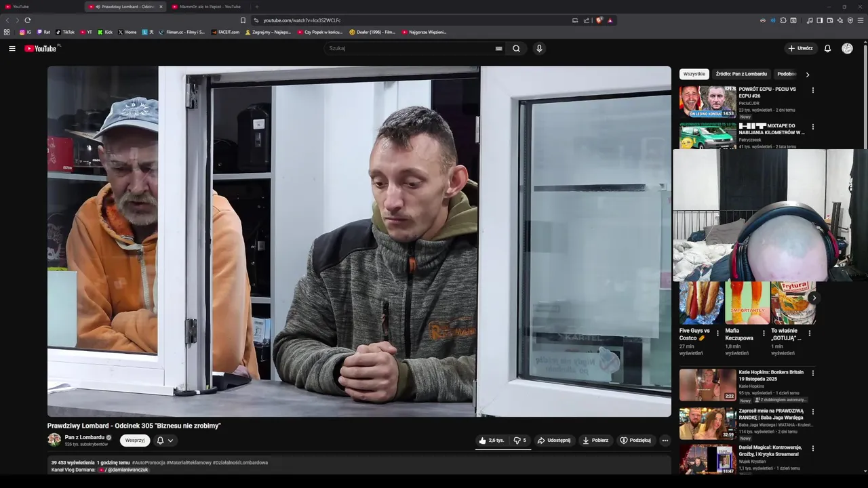
Task: Open Pan z Lombardu channel avatar
Action: (54, 440)
